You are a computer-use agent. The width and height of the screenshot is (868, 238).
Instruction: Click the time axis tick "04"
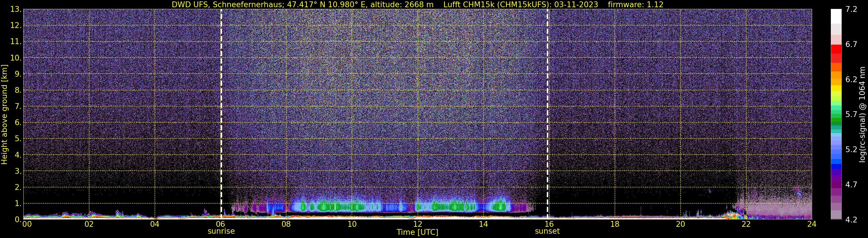[155, 224]
